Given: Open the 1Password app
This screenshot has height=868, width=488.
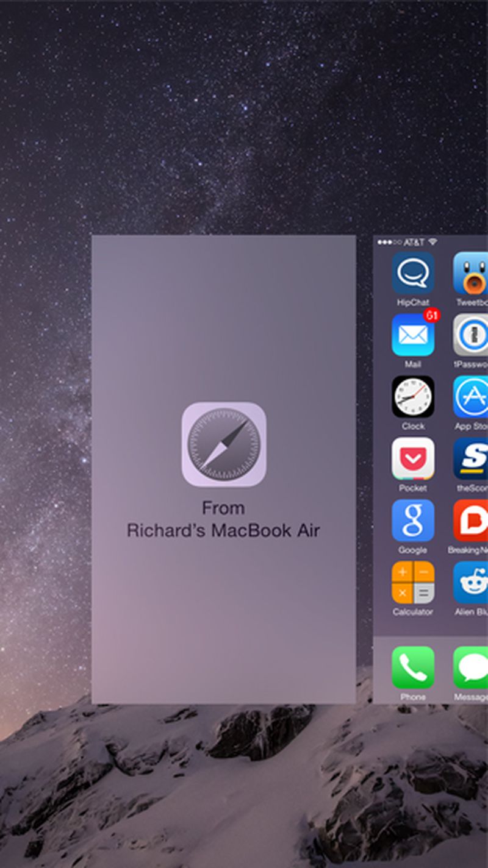Looking at the screenshot, I should (x=471, y=335).
